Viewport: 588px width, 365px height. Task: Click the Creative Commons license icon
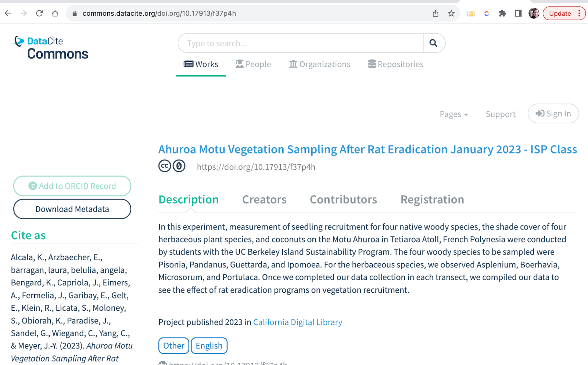pyautogui.click(x=165, y=166)
